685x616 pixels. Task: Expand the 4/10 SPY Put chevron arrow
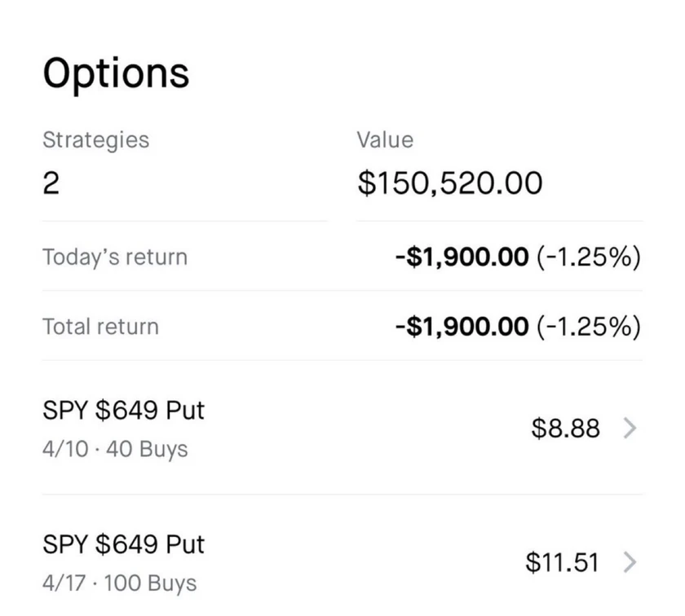(x=629, y=428)
